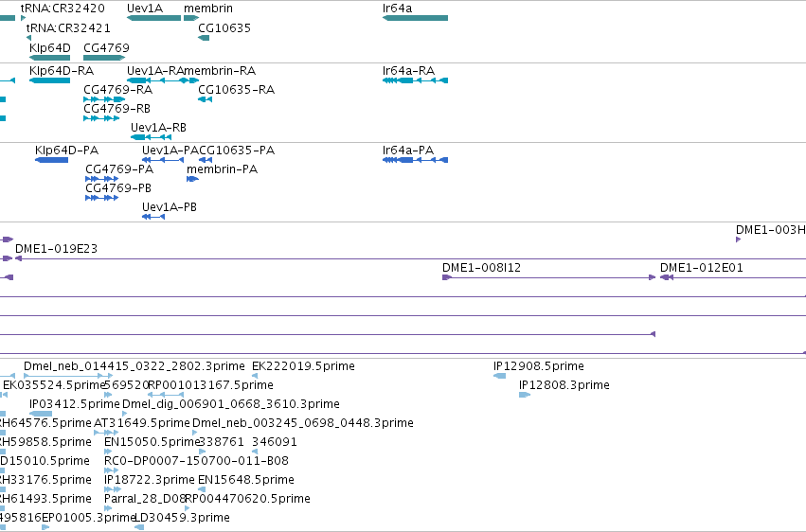The height and width of the screenshot is (532, 806).
Task: Select the tRNA:CR32421 feature
Action: point(28,38)
